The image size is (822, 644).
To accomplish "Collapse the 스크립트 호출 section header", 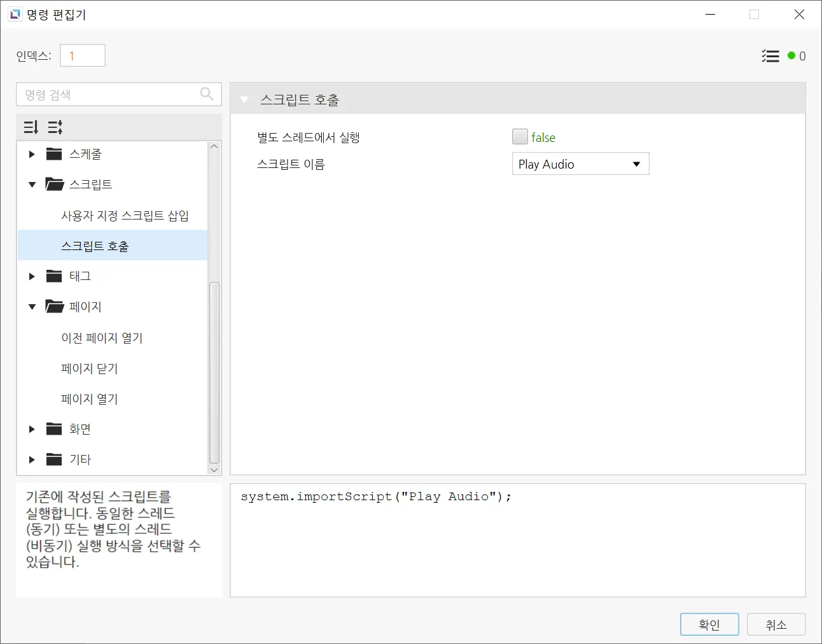I will point(244,100).
